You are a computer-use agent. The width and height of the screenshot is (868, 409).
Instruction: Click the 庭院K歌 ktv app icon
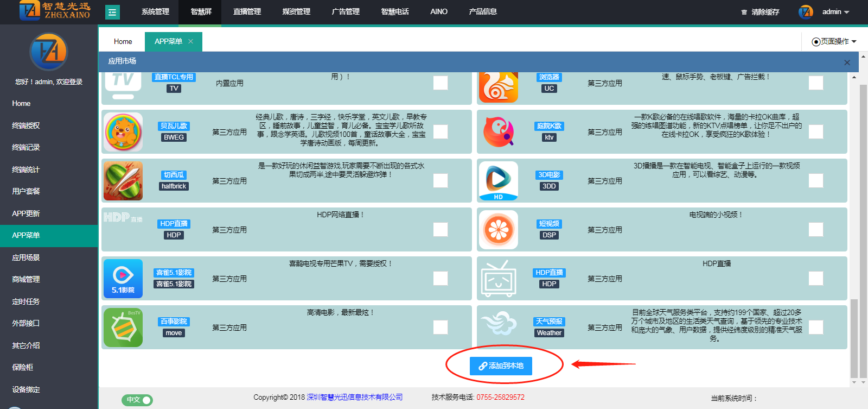(x=498, y=132)
